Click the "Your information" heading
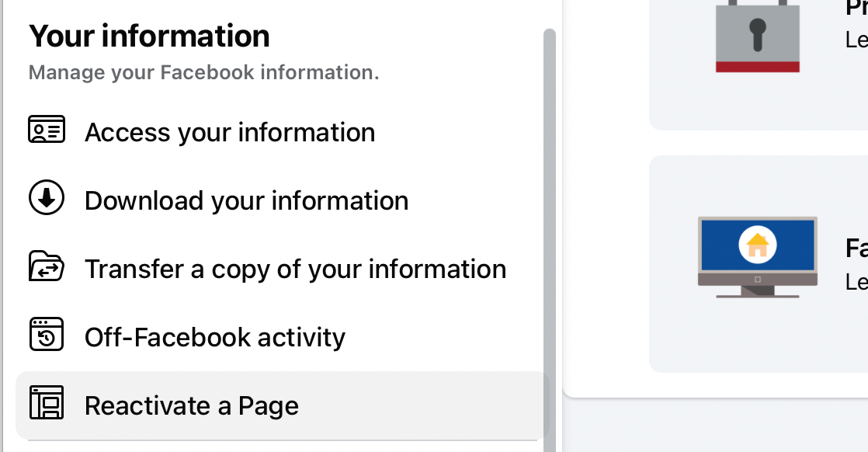The height and width of the screenshot is (452, 868). point(148,35)
